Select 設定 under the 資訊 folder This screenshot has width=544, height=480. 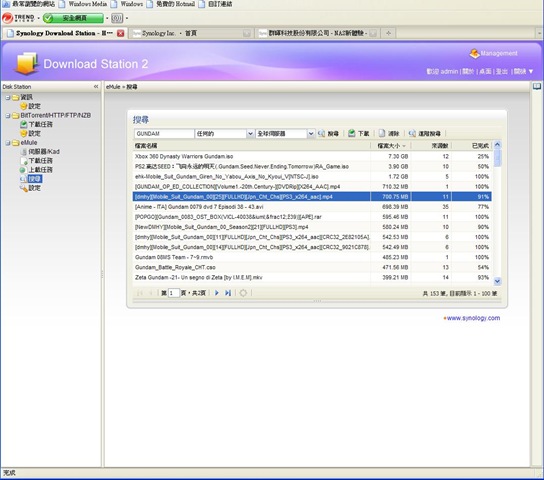coord(34,106)
